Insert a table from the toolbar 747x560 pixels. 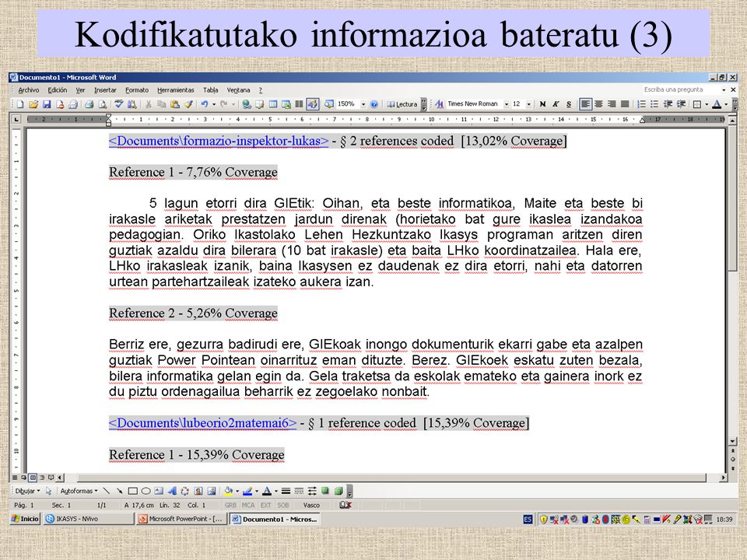point(273,104)
